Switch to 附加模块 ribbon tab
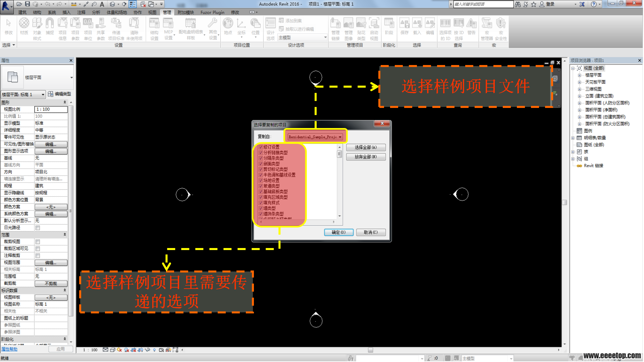This screenshot has height=362, width=644. (186, 12)
